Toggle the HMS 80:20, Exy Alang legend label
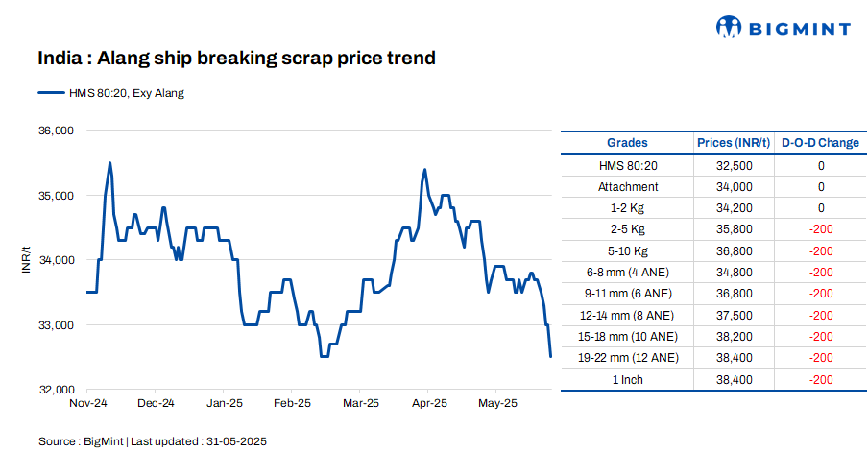The image size is (868, 452). pos(125,93)
